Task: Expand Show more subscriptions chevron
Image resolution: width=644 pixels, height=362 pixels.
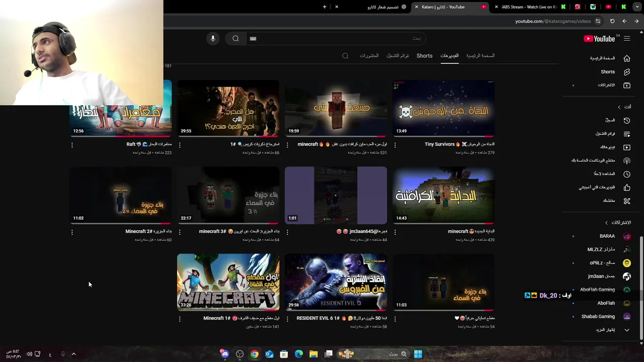Action: [x=627, y=330]
